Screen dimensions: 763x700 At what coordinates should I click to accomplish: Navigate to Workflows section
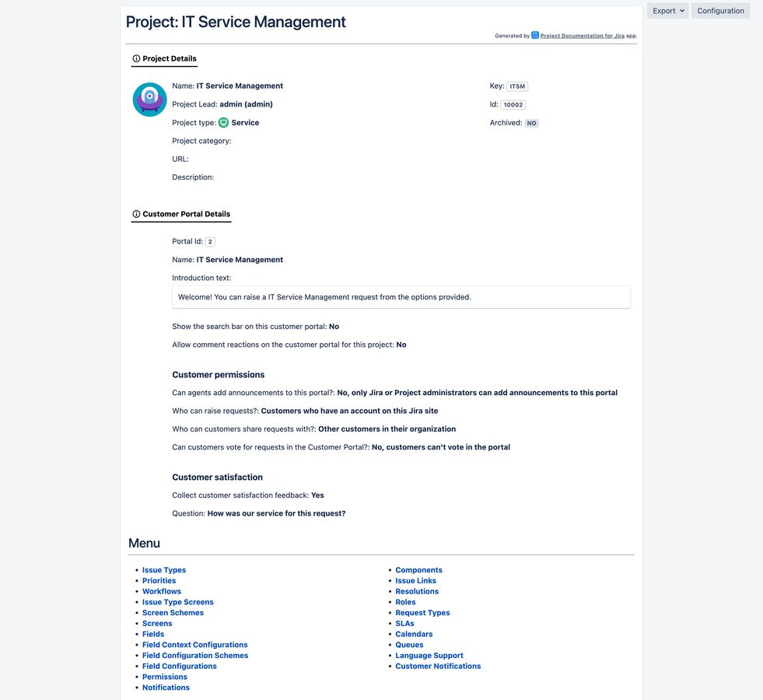[x=162, y=592]
